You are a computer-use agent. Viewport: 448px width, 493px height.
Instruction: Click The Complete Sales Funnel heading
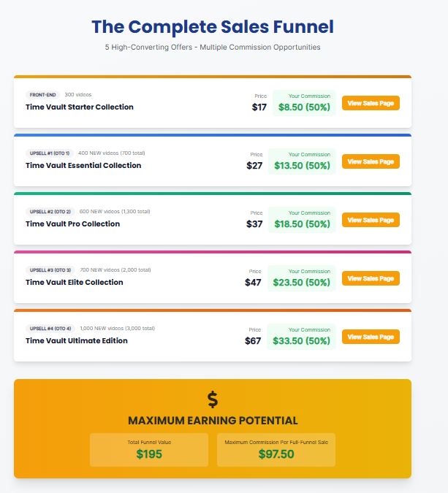click(x=213, y=28)
